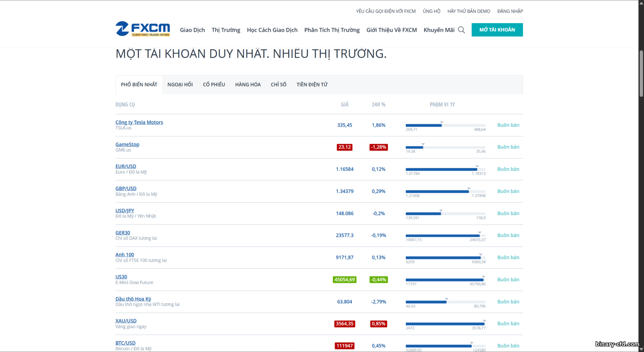Click EUR/USD 1-year range bar
Image resolution: width=644 pixels, height=352 pixels.
click(446, 170)
